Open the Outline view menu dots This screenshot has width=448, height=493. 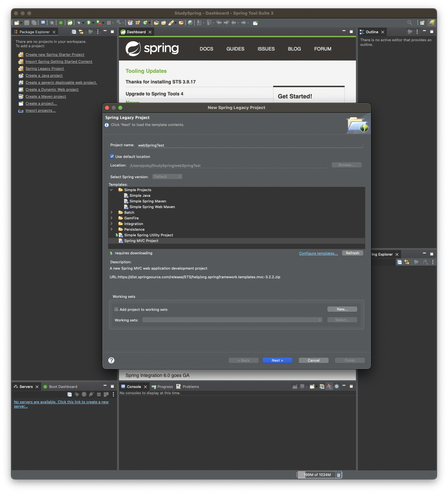tap(417, 32)
